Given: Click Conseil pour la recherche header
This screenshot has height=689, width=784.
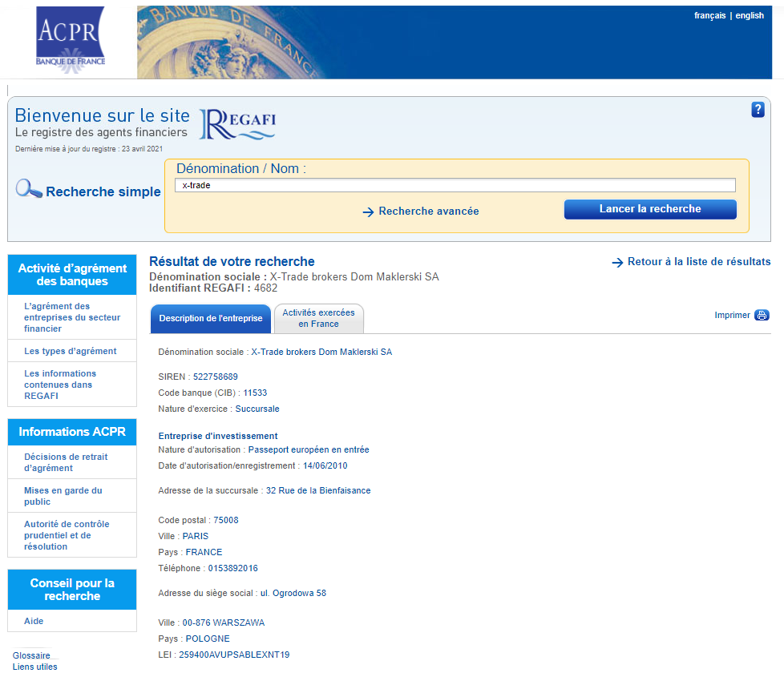Looking at the screenshot, I should click(72, 590).
